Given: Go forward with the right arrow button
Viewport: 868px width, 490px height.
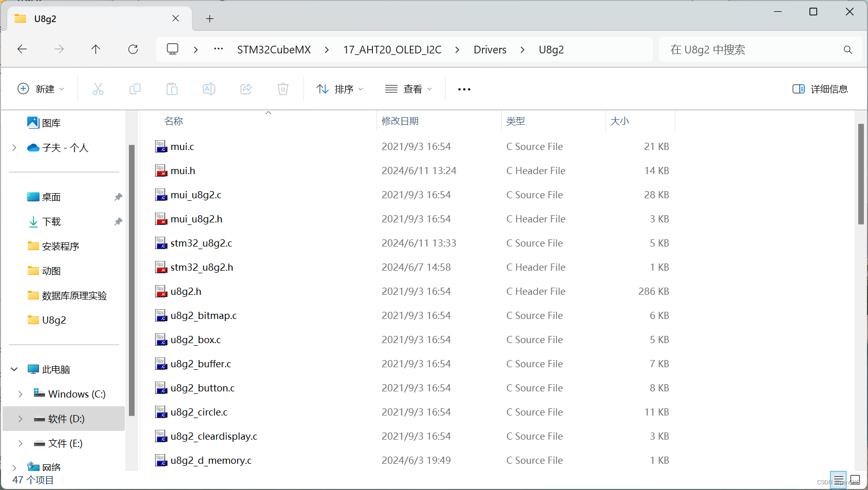Looking at the screenshot, I should click(59, 49).
